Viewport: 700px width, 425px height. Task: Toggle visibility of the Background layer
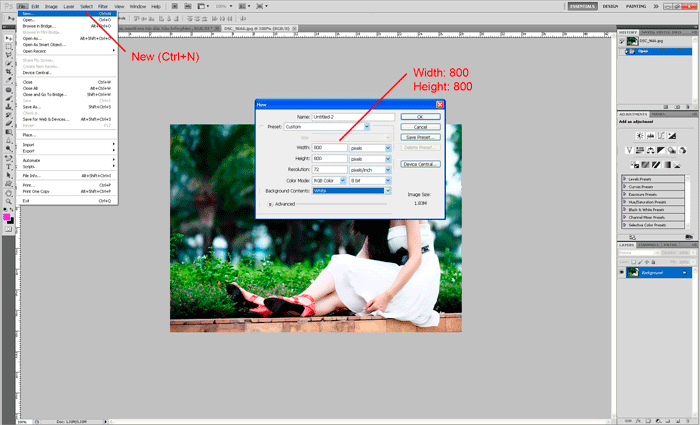[x=621, y=272]
